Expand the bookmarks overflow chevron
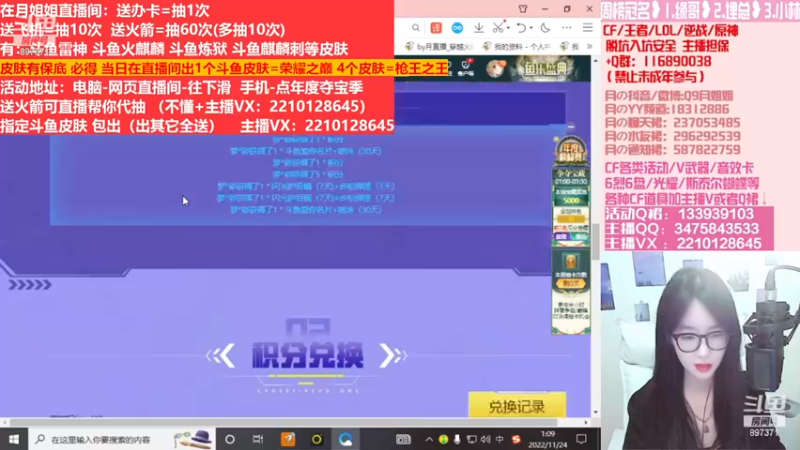Viewport: 800px width, 450px height. (589, 46)
